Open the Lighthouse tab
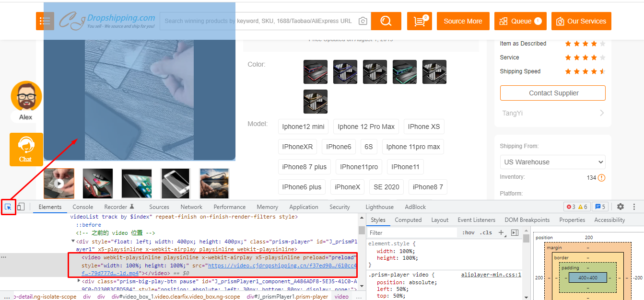Viewport: 644px width, 300px height. pos(379,207)
